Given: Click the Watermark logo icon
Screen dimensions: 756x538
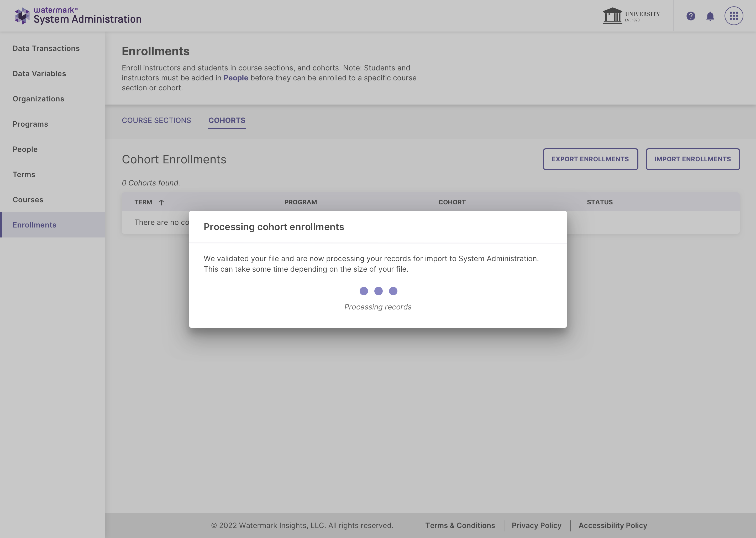Looking at the screenshot, I should [22, 15].
